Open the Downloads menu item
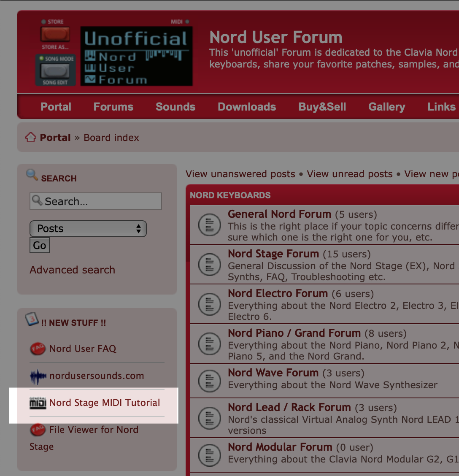Screen dimensions: 459x476 point(247,107)
